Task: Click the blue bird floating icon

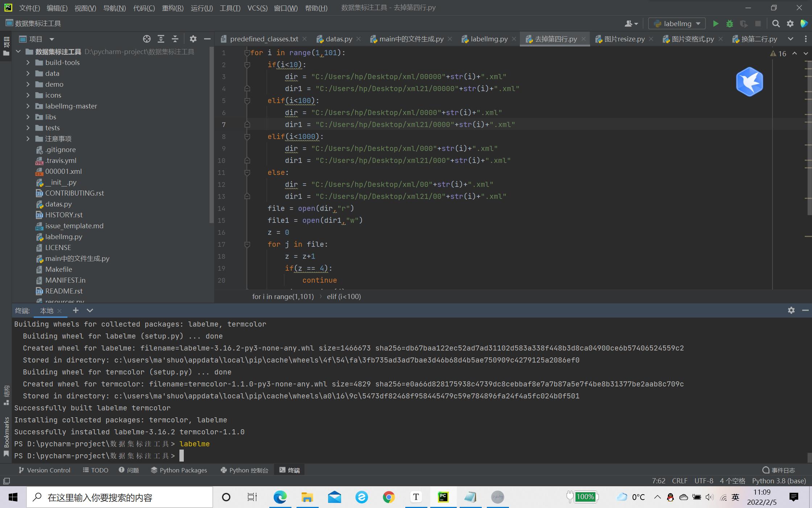Action: click(x=749, y=82)
